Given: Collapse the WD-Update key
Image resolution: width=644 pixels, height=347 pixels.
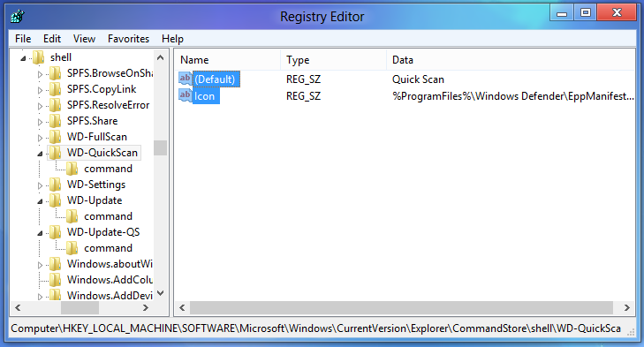Looking at the screenshot, I should tap(40, 201).
